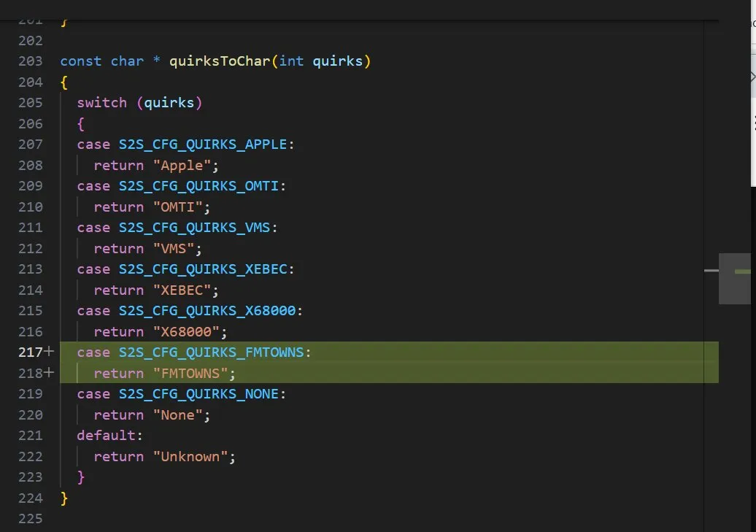Click line number 225

tap(31, 519)
